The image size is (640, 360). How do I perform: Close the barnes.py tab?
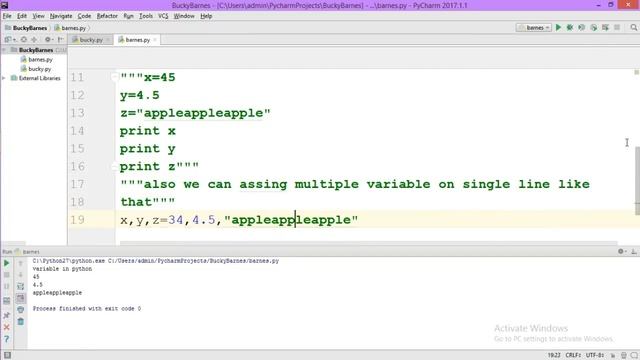pyautogui.click(x=155, y=40)
